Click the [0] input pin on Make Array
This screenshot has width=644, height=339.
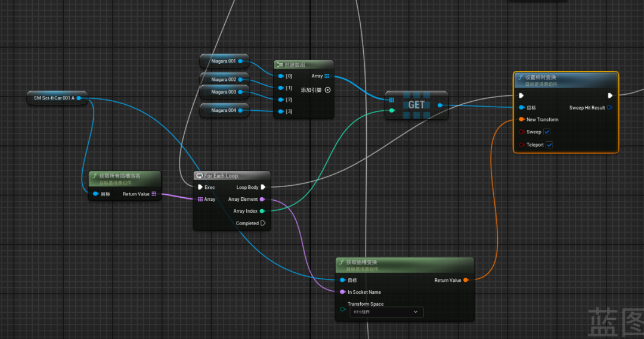(281, 76)
